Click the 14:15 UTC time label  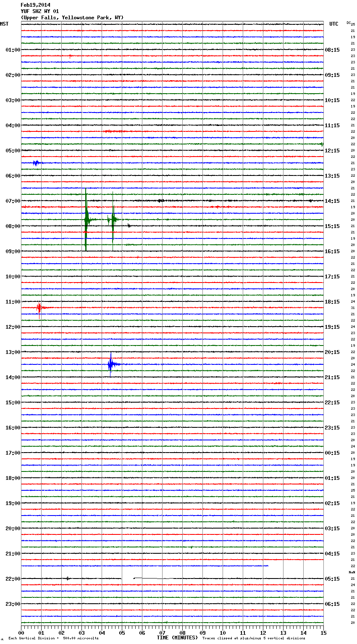tap(332, 201)
